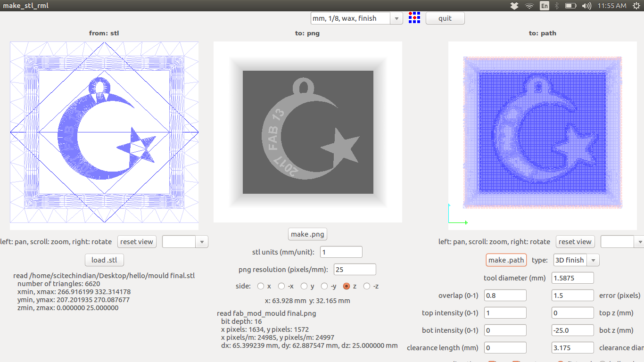
Task: Open the Dropbox tray icon
Action: click(514, 6)
